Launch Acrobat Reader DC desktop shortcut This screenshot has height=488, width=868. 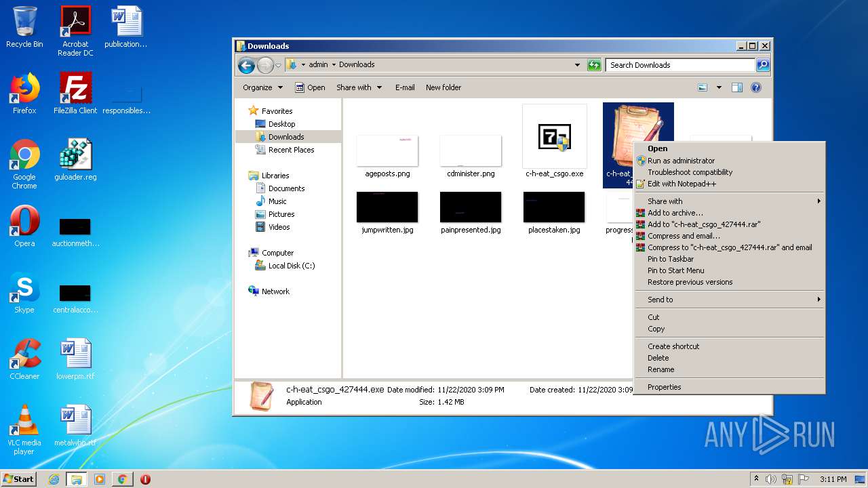(x=75, y=30)
